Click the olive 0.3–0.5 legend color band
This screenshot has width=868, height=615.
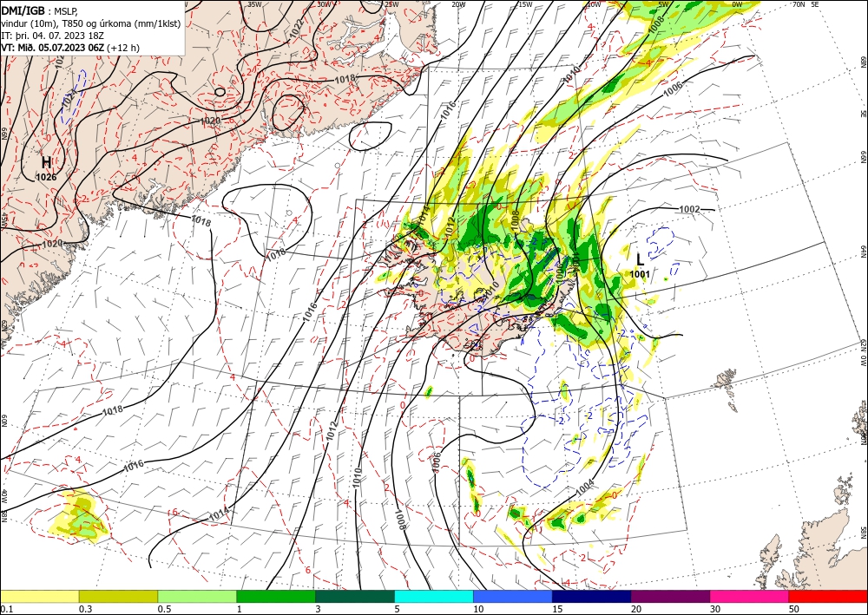click(x=118, y=597)
